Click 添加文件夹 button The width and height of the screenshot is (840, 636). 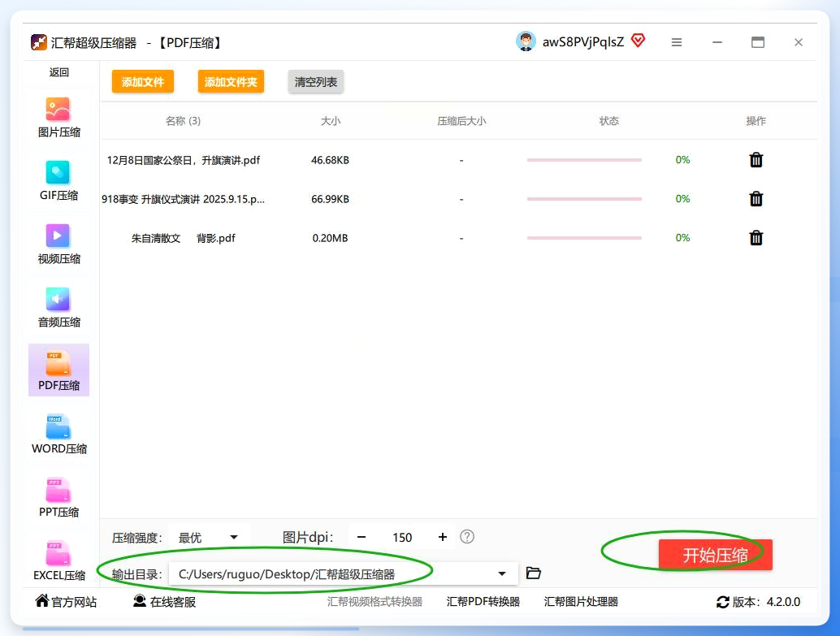click(231, 81)
